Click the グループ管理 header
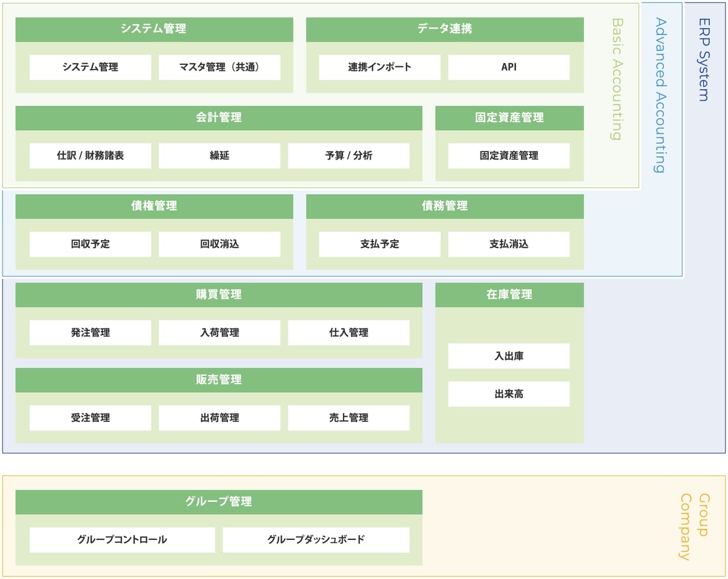Viewport: 728px width, 579px height. (x=219, y=502)
